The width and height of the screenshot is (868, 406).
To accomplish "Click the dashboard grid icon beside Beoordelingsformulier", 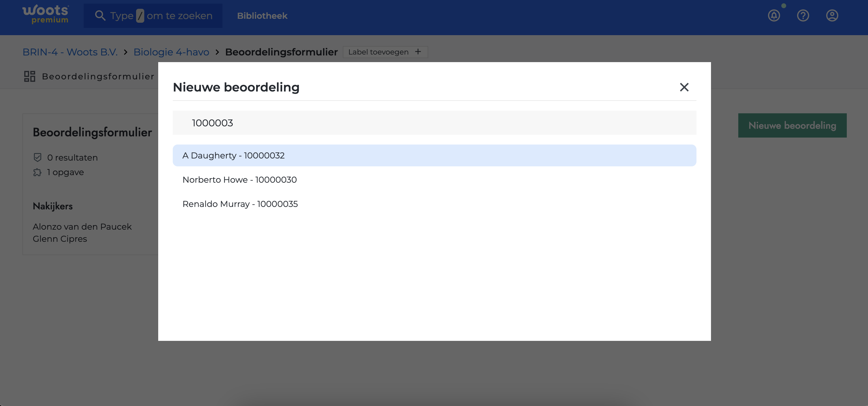I will tap(30, 76).
